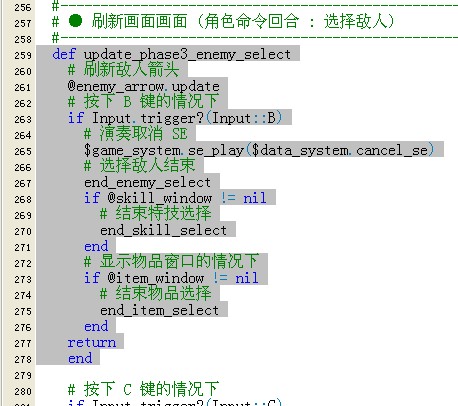Click dashed comment line 258
This screenshot has width=458, height=406.
click(x=255, y=38)
